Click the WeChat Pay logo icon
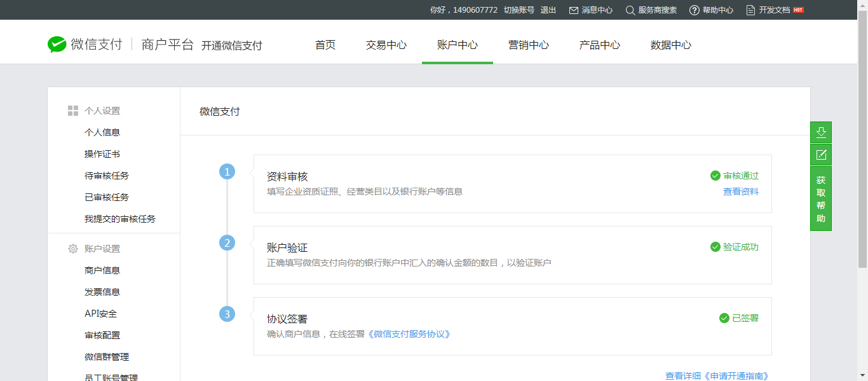The height and width of the screenshot is (381, 868). coord(57,45)
